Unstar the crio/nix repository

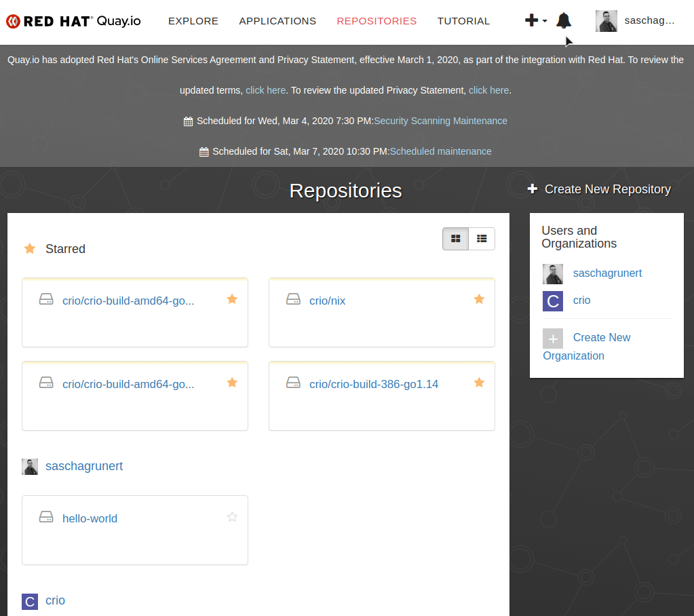[x=479, y=299]
